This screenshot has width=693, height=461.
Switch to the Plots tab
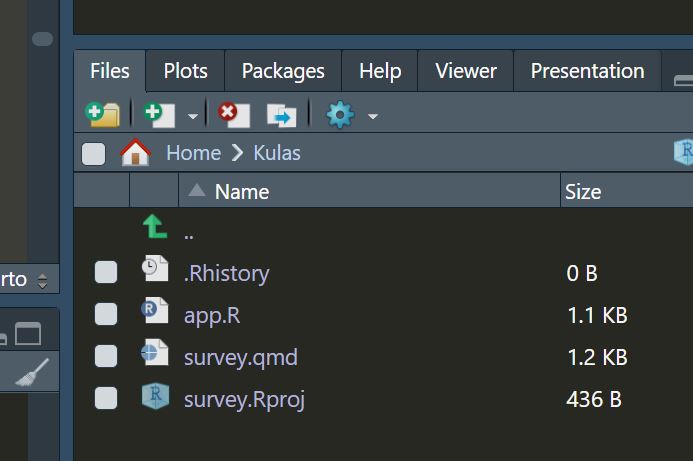185,71
